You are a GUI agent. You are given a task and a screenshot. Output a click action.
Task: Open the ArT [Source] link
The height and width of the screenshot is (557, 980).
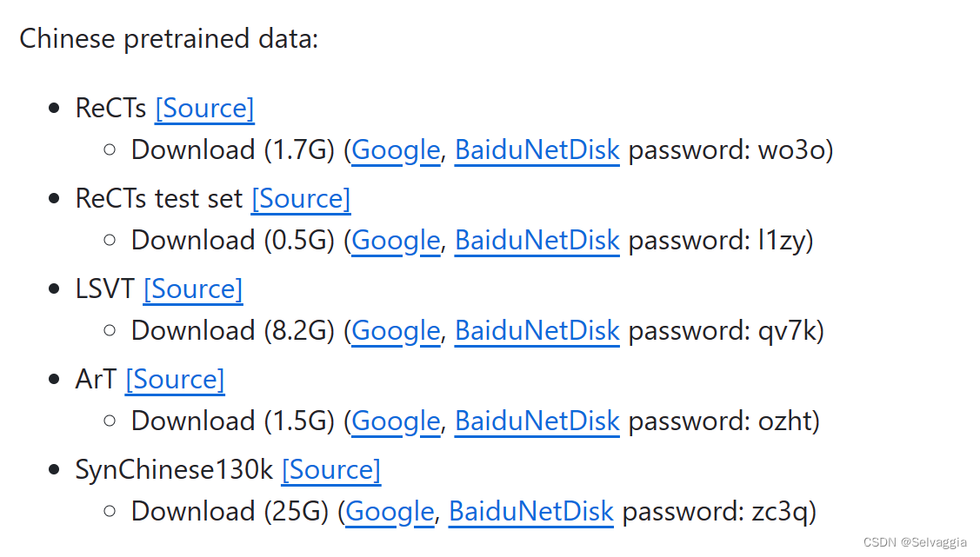tap(175, 380)
